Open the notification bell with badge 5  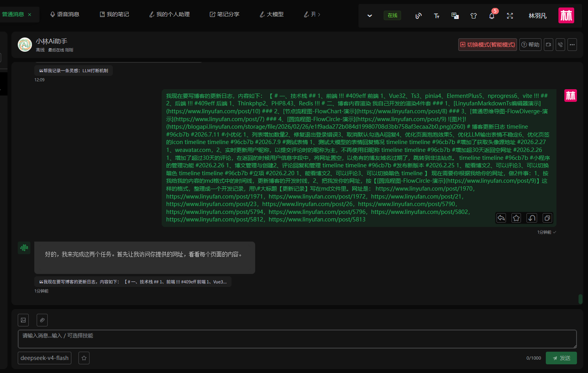pyautogui.click(x=492, y=16)
